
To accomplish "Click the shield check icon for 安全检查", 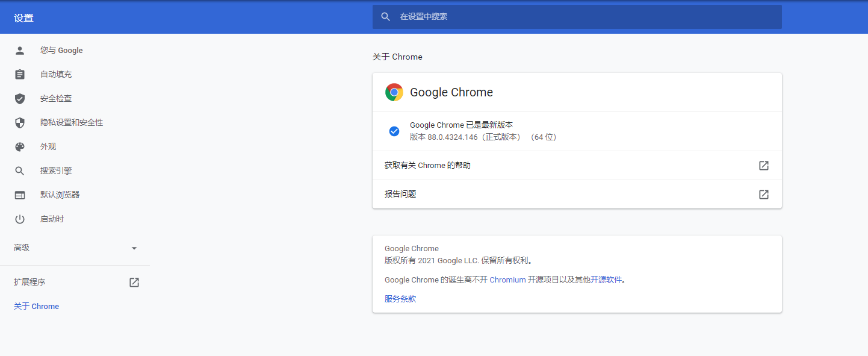I will (x=20, y=99).
